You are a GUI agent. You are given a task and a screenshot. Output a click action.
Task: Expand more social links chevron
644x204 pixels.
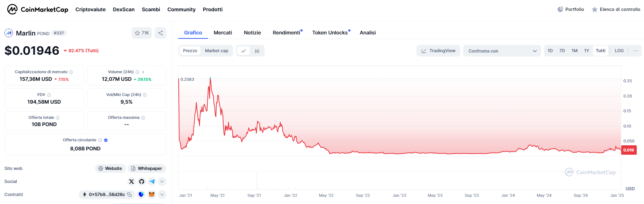(162, 182)
